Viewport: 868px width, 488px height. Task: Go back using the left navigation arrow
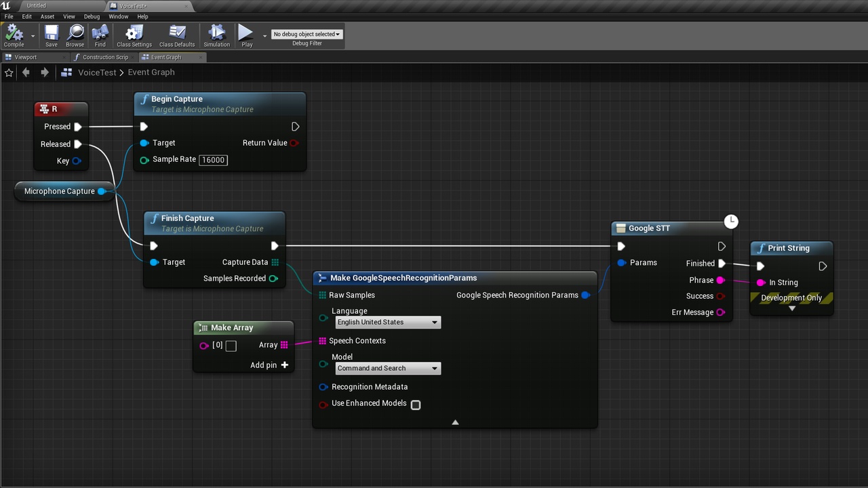pos(26,73)
